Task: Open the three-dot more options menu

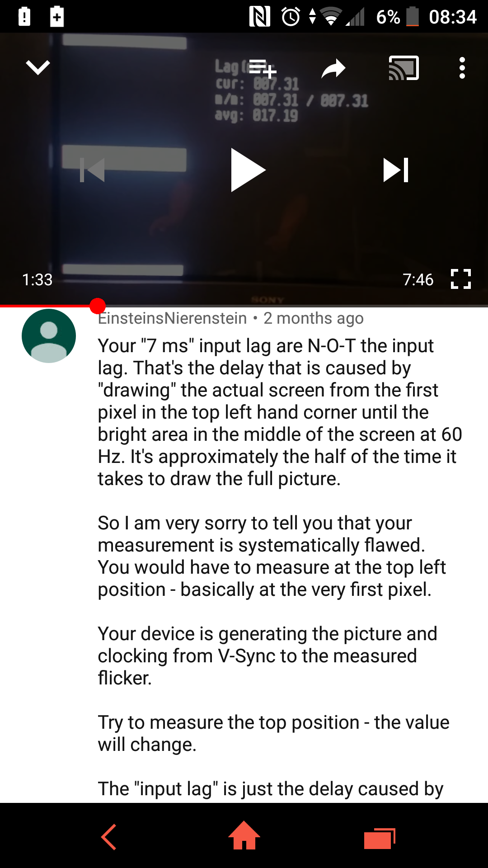Action: pos(462,68)
